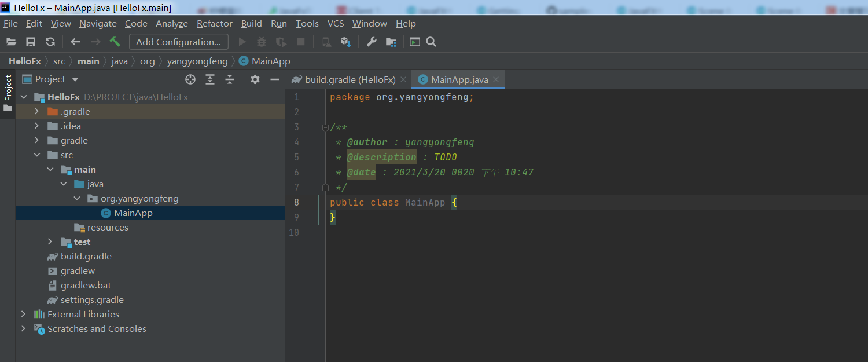This screenshot has width=868, height=362.
Task: Open the Edit menu
Action: [x=34, y=23]
